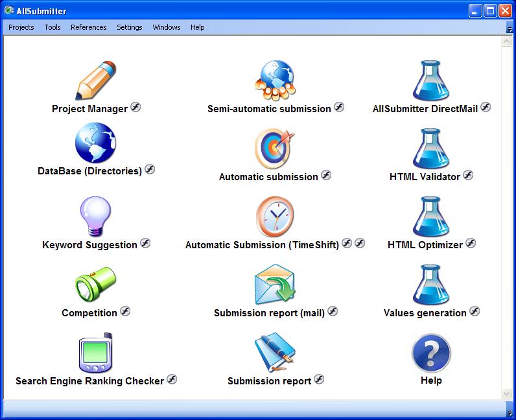Open the TimeShift clock icon
The width and height of the screenshot is (516, 420).
pyautogui.click(x=275, y=216)
